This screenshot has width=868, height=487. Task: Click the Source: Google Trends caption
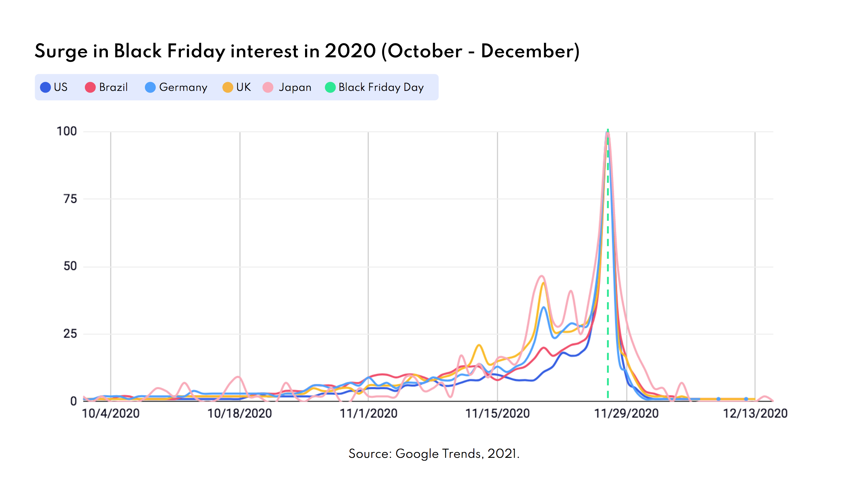point(434,454)
